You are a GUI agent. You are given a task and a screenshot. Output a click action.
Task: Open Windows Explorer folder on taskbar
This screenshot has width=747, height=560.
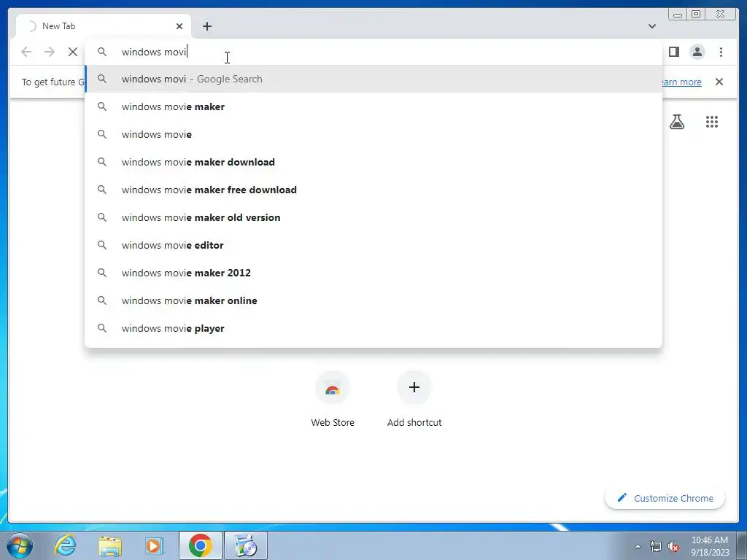tap(110, 545)
